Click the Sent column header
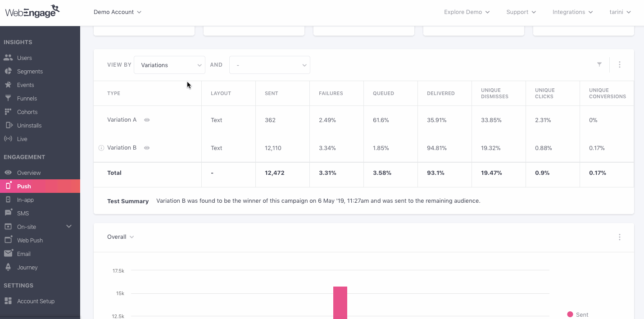This screenshot has width=644, height=319. pos(272,93)
